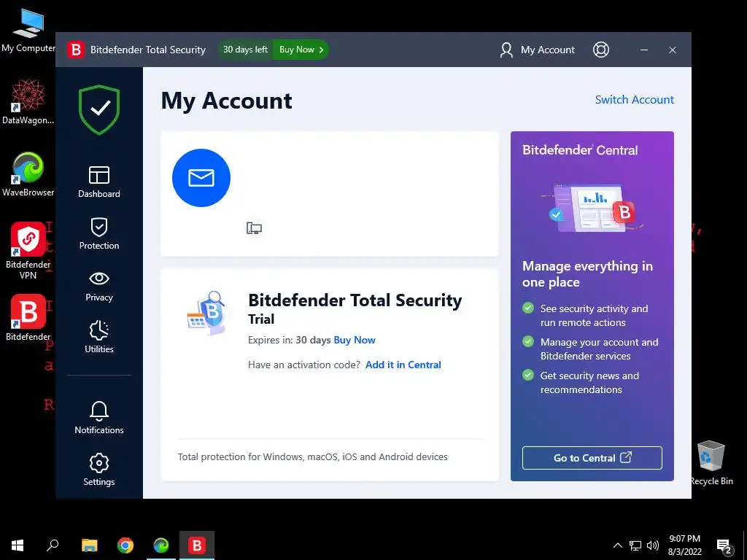Open Bitdefender VPN desktop shortcut
747x560 pixels.
click(28, 251)
